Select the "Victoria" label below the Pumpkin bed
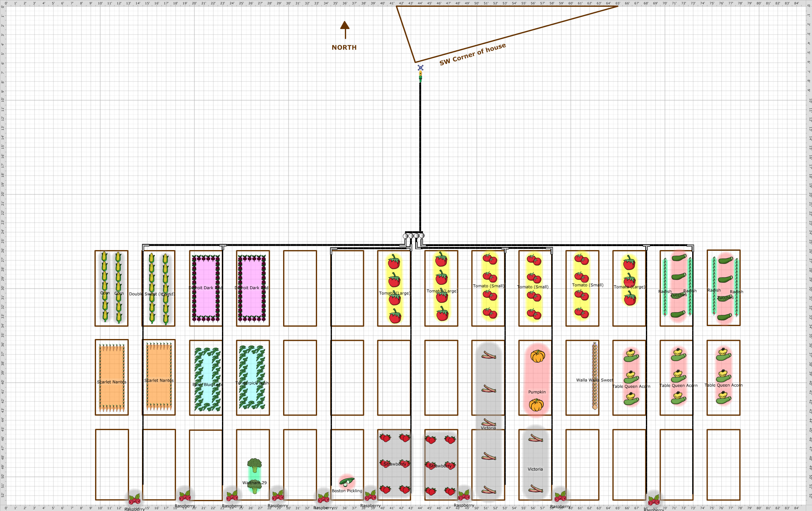Viewport: 812px width, 511px height. click(535, 469)
